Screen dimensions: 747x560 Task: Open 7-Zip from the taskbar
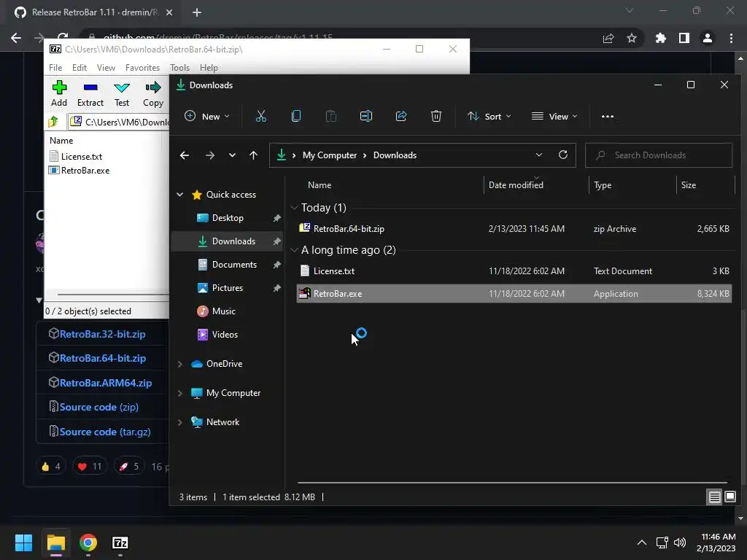point(120,542)
